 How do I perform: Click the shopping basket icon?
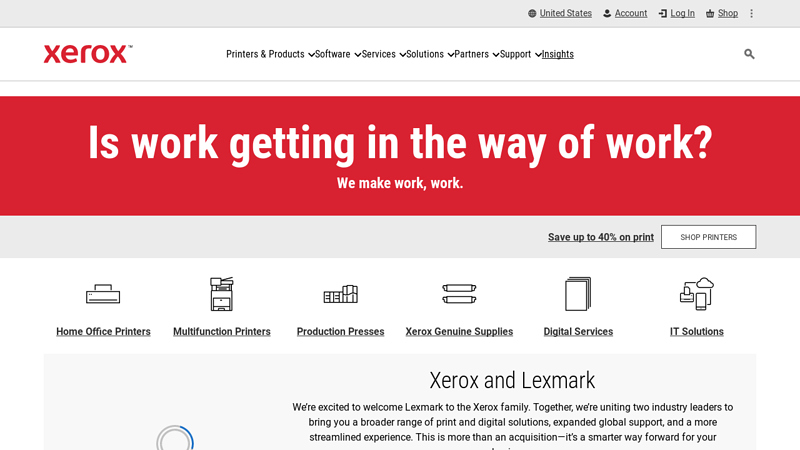[x=710, y=13]
